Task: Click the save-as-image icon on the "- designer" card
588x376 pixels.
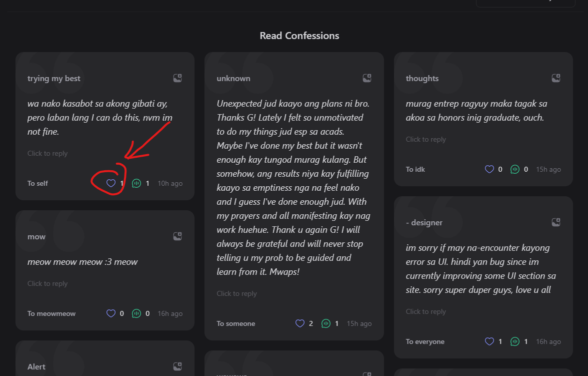Action: [556, 222]
